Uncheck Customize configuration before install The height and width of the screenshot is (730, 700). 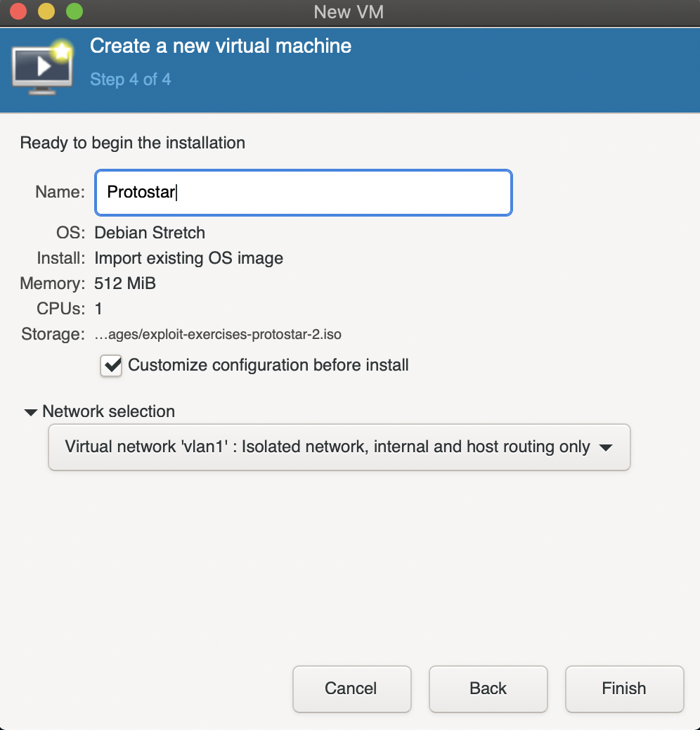pyautogui.click(x=111, y=366)
